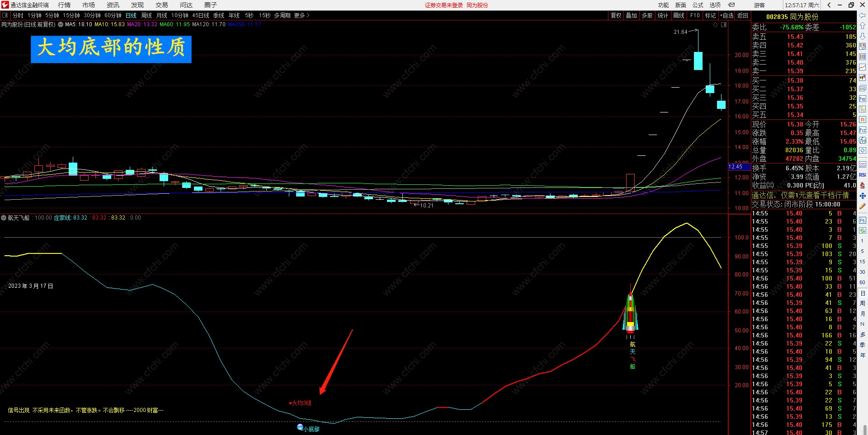This screenshot has width=868, height=435.
Task: Open the 圈子 menu
Action: (211, 5)
